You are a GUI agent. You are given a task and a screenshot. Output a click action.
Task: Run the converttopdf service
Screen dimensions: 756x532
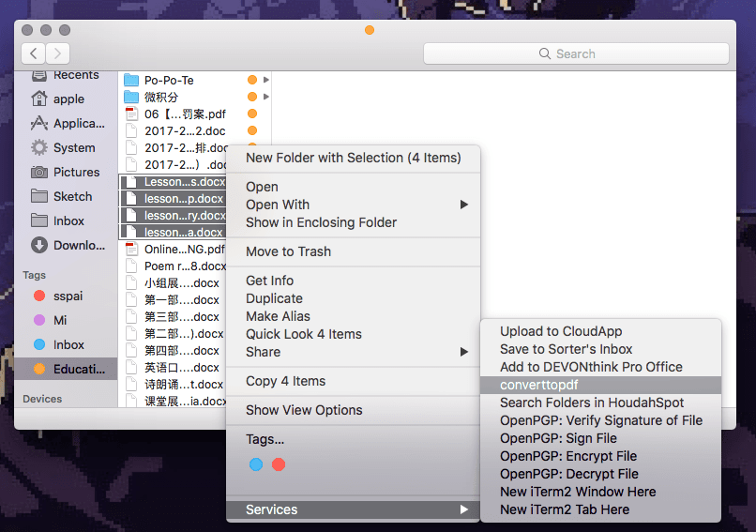(600, 385)
